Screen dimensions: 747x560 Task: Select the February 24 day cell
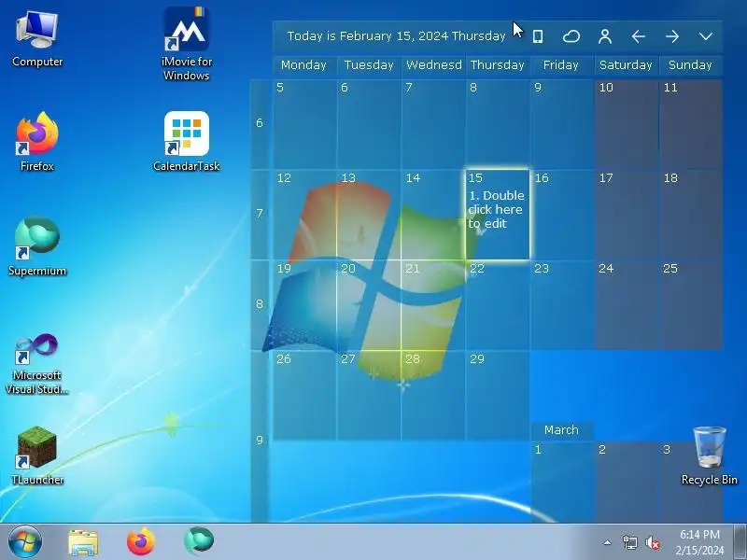(x=627, y=305)
